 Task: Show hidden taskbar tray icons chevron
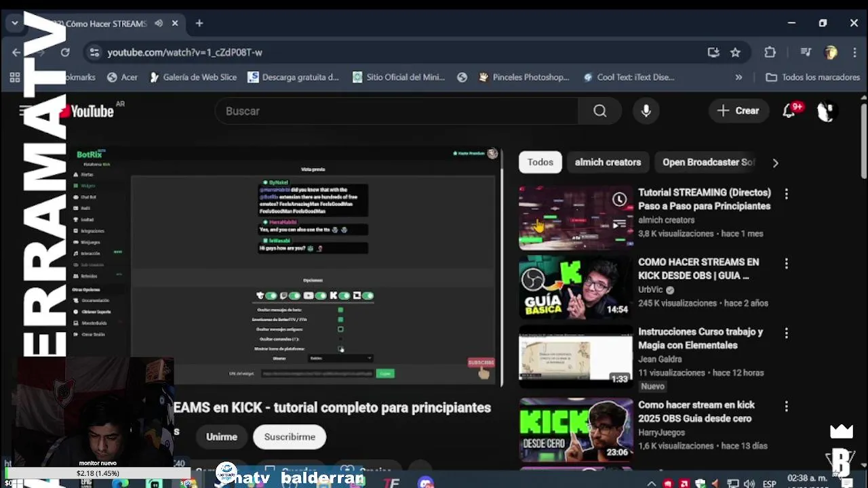[652, 483]
